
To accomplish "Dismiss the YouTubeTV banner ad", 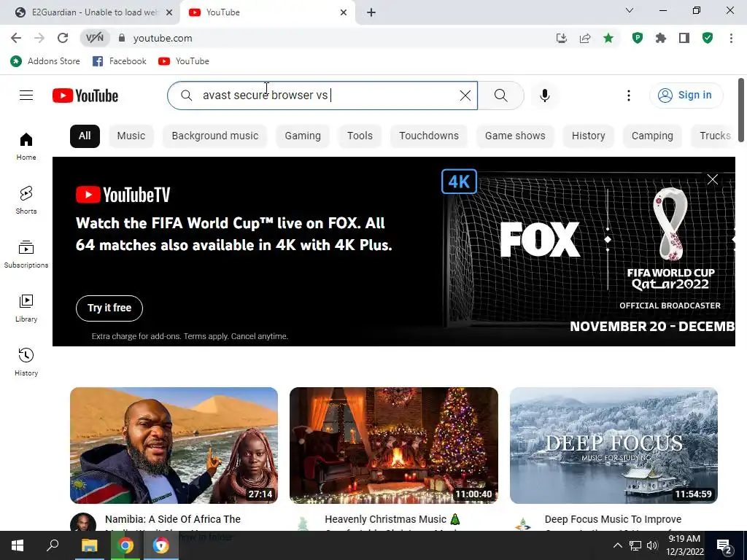I will click(x=712, y=179).
